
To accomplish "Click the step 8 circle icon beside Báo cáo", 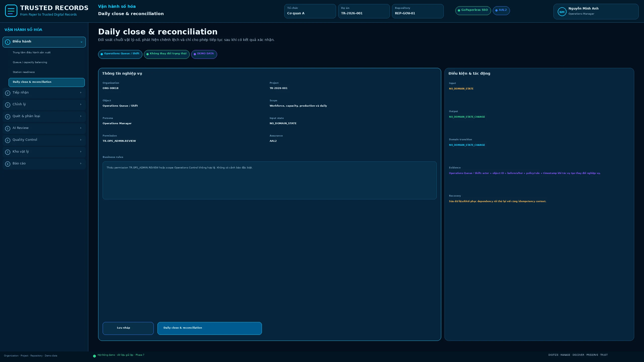I will (8, 164).
